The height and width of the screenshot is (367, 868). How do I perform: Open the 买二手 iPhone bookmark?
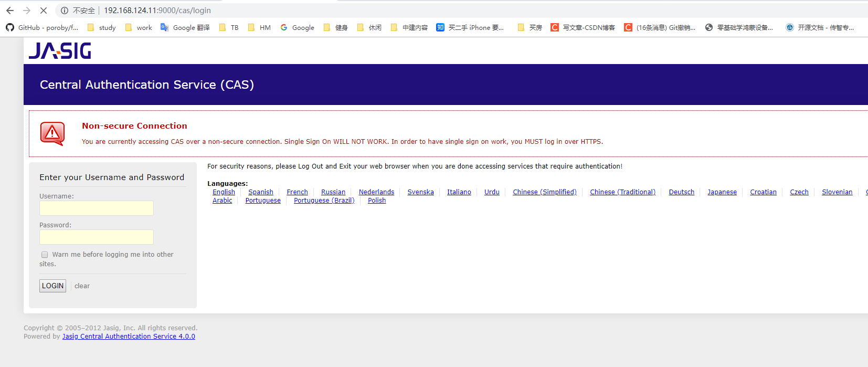point(470,27)
